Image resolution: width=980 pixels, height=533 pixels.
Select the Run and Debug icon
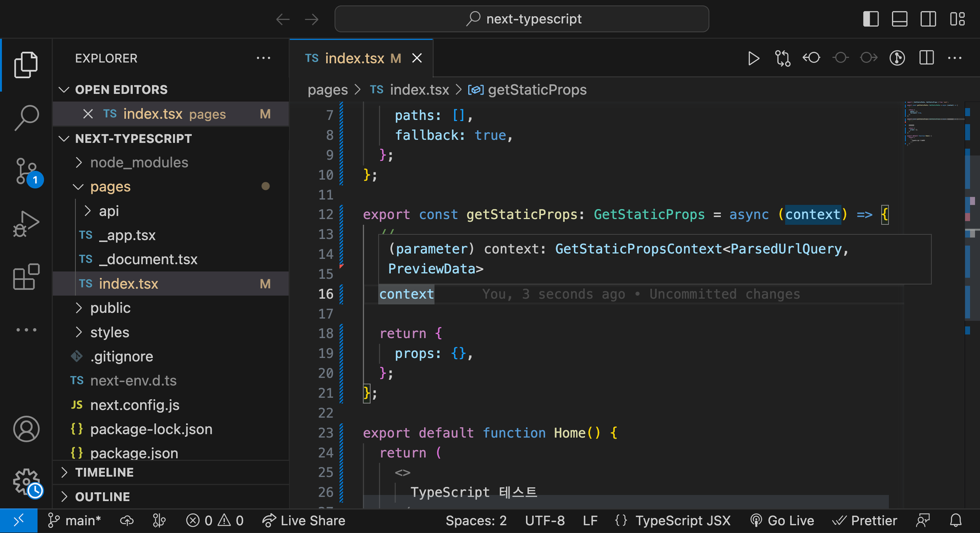26,223
